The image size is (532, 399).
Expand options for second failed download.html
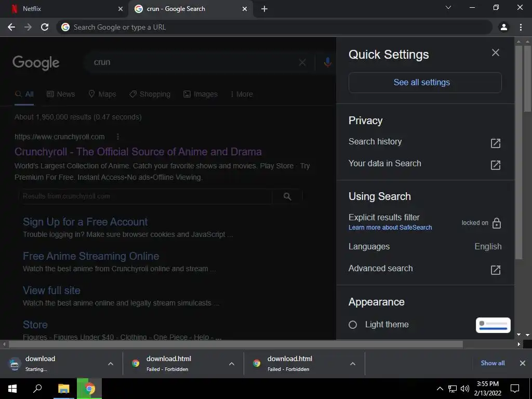click(x=353, y=364)
